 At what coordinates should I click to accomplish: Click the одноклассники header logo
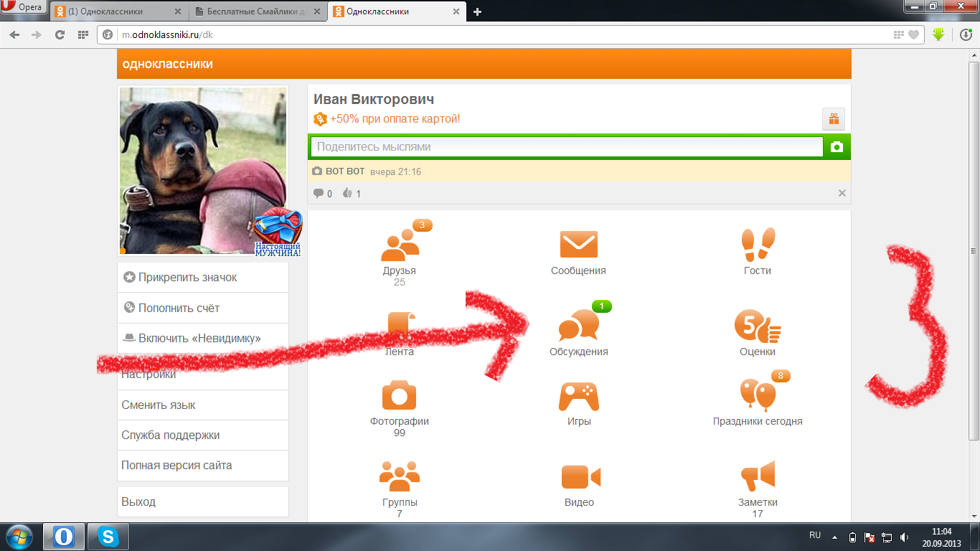(168, 64)
